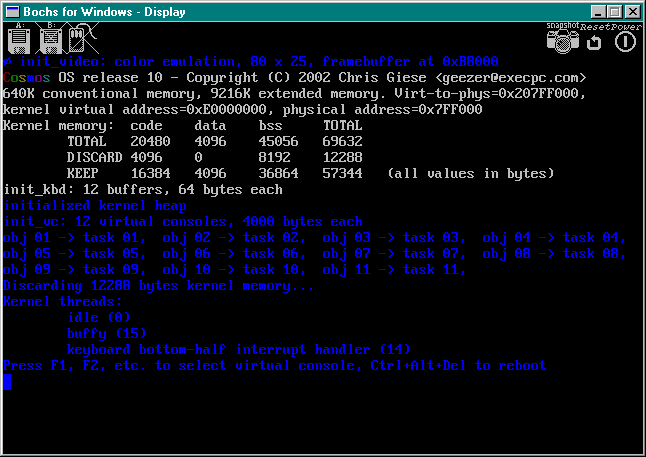The height and width of the screenshot is (457, 646).
Task: Click the 'Press F1, F2, etc.' prompt line
Action: coord(275,365)
